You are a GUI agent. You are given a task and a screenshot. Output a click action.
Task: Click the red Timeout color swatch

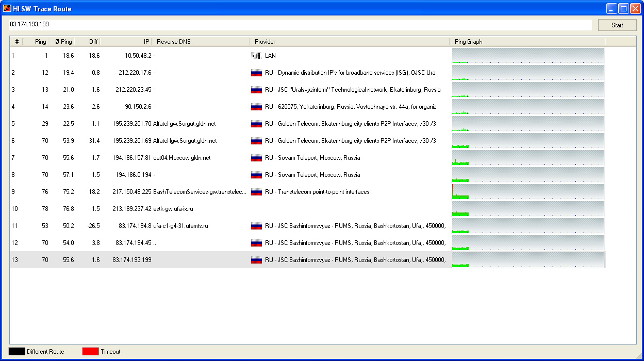[x=90, y=352]
